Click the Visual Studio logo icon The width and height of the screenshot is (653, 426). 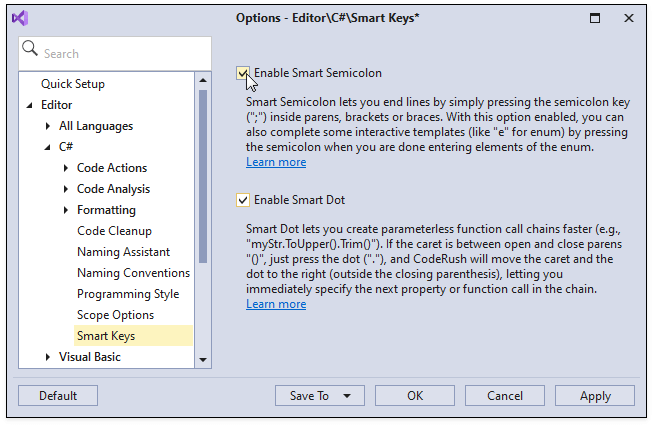tap(21, 18)
